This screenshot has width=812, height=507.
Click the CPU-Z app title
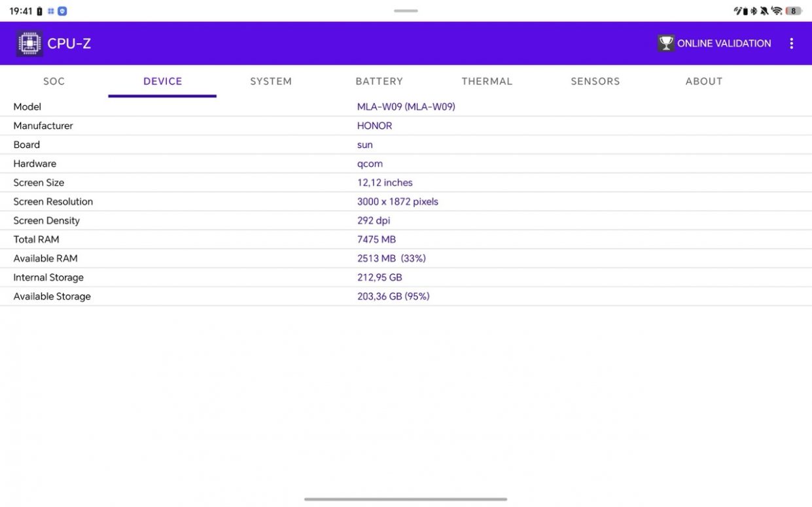(x=69, y=44)
